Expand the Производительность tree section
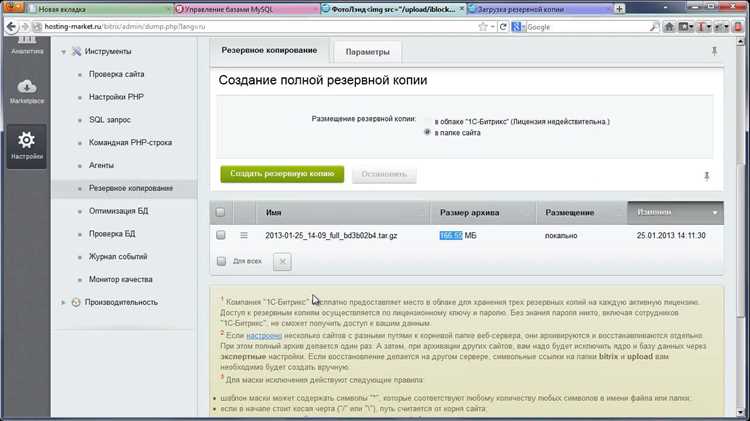This screenshot has height=421, width=750. click(63, 302)
